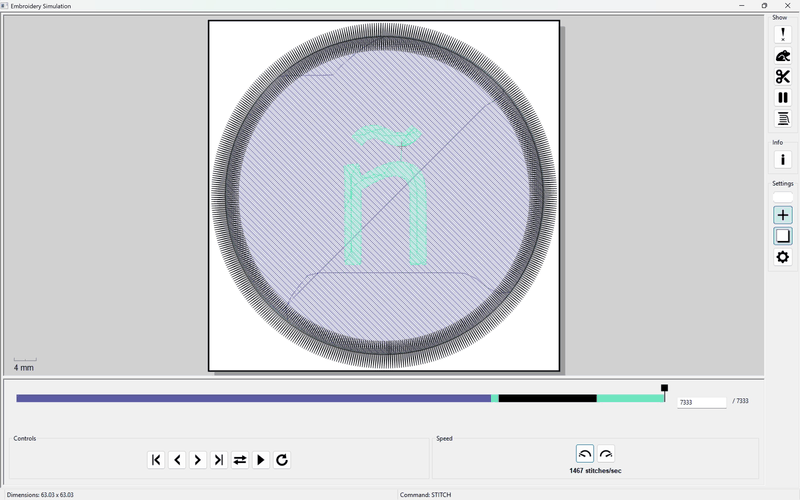
Task: Click the timeline position marker handle
Action: (664, 388)
